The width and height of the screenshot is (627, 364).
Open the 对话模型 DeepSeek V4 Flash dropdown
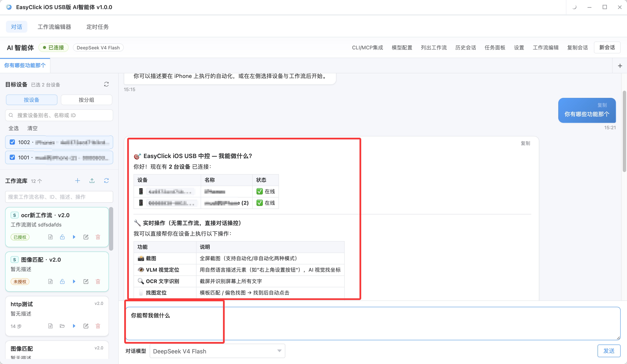point(217,351)
